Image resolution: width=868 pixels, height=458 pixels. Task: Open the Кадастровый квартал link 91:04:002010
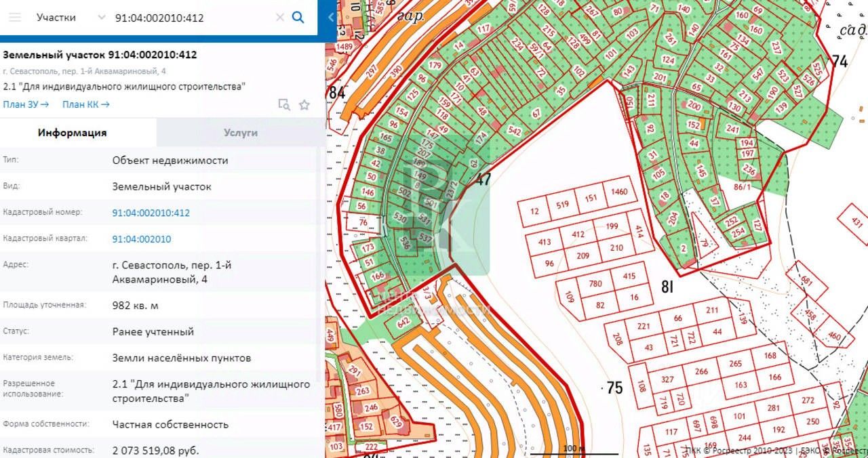point(141,239)
